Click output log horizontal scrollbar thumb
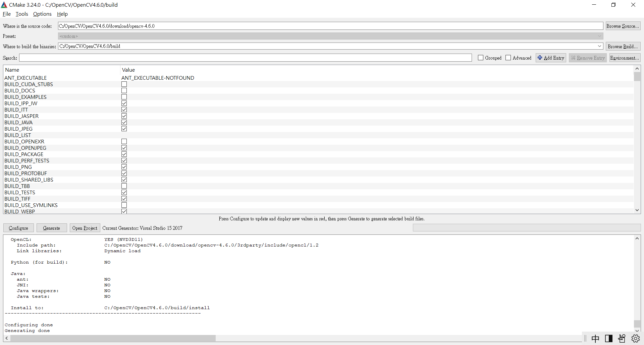 click(113, 338)
